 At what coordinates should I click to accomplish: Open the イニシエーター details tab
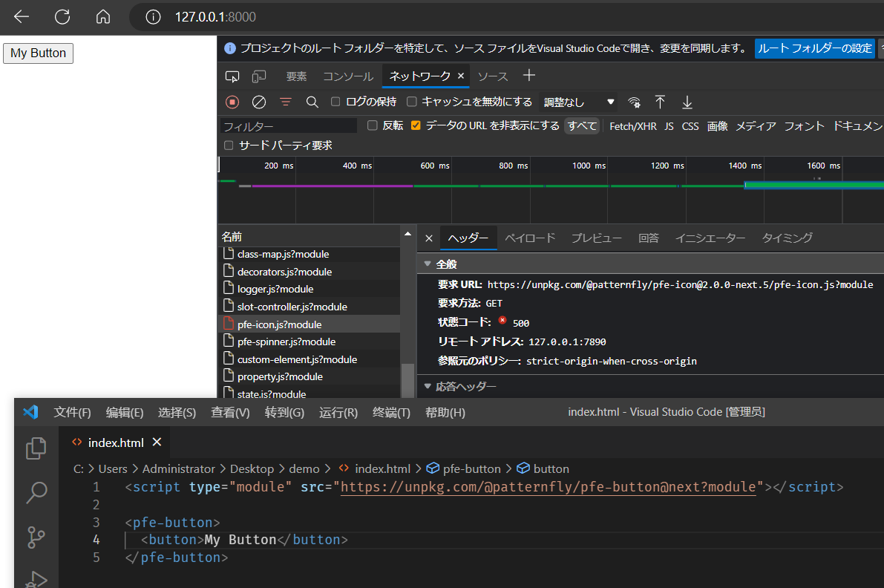(710, 238)
